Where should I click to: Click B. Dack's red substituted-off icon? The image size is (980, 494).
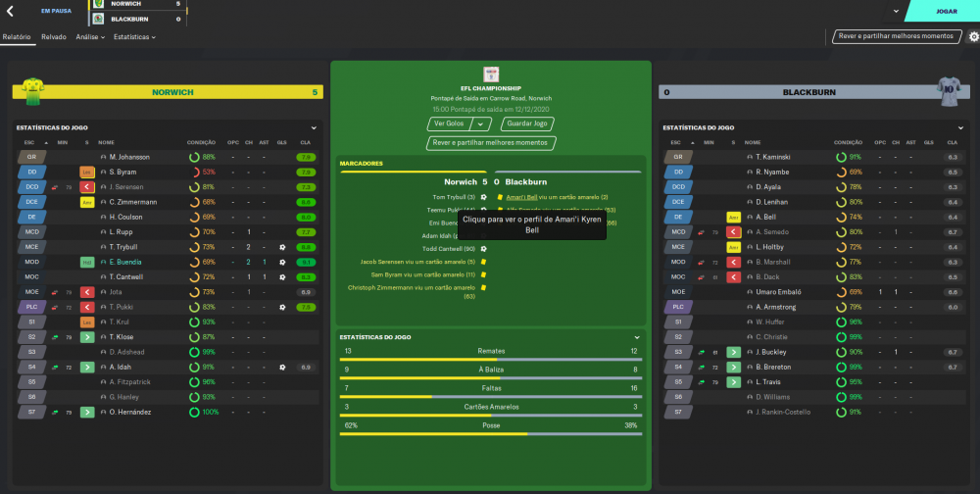tap(733, 277)
